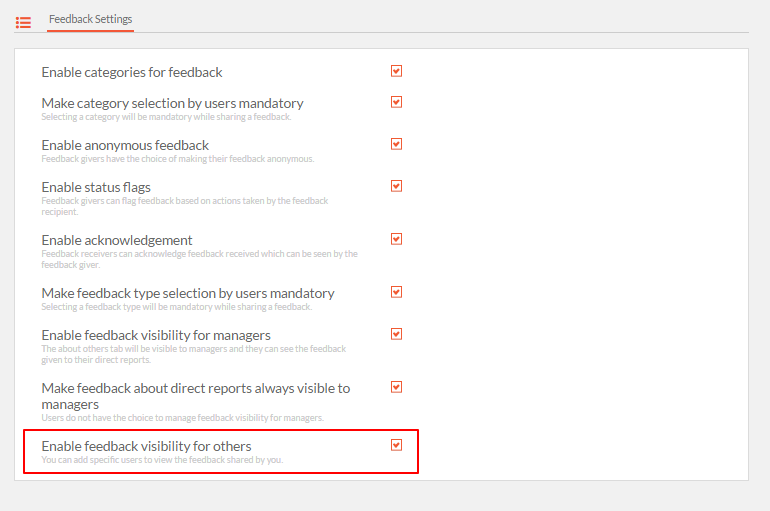Select the Feedback Settings tab
The image size is (770, 511).
click(90, 19)
